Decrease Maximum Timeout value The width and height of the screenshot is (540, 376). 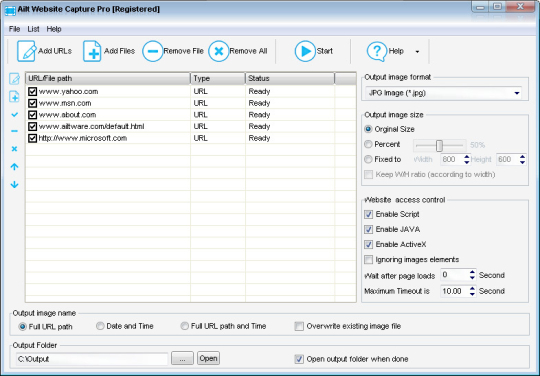tap(472, 294)
